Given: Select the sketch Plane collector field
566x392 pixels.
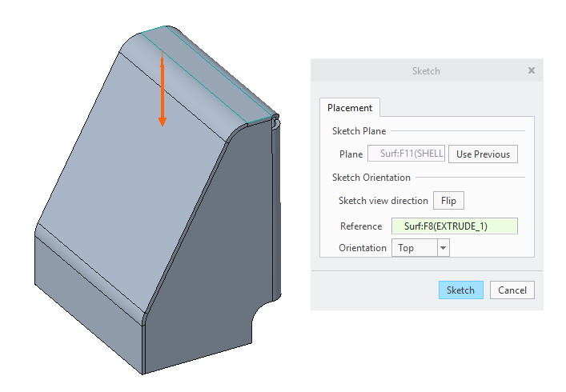Looking at the screenshot, I should point(406,154).
